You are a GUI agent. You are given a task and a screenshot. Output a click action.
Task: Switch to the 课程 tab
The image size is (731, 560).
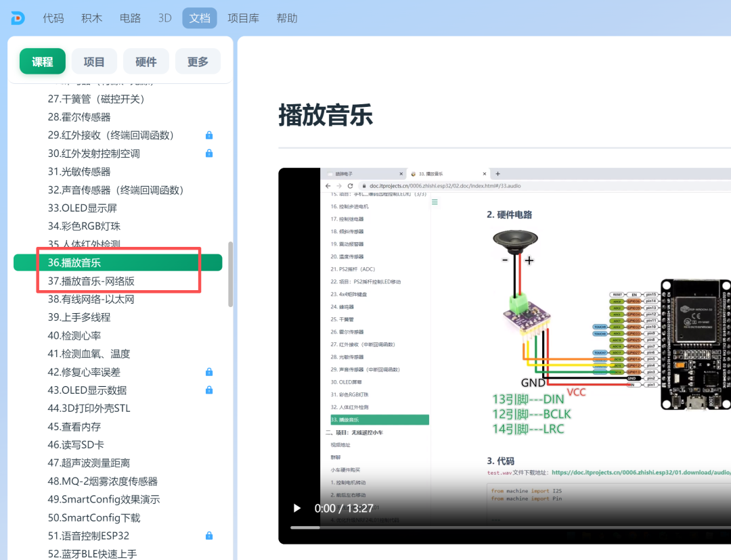43,62
